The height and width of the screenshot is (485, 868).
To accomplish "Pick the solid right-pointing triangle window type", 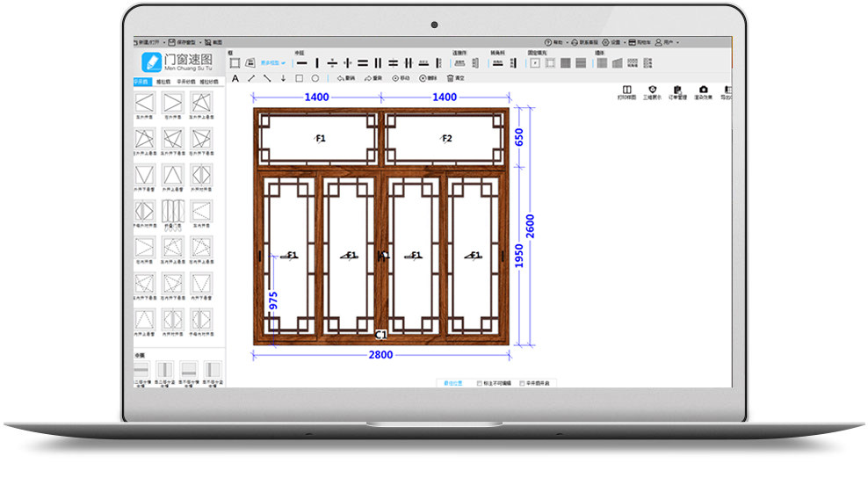I will point(173,103).
